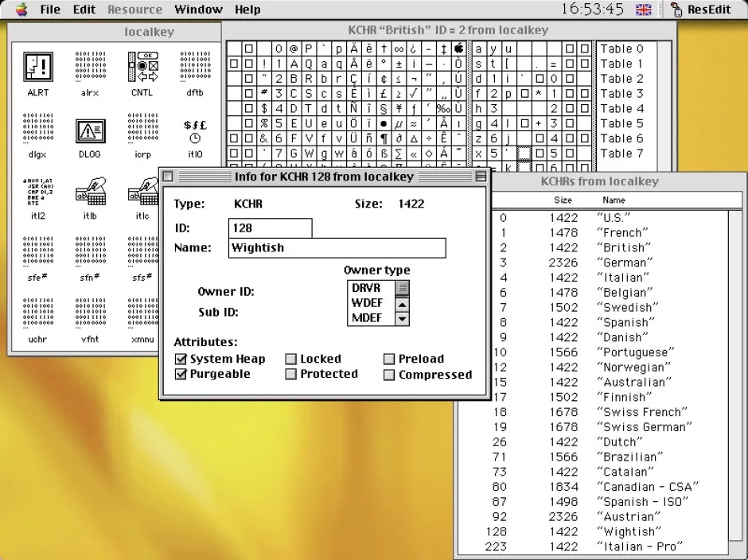Open the sfs# resource type icon
The image size is (748, 560).
[142, 251]
